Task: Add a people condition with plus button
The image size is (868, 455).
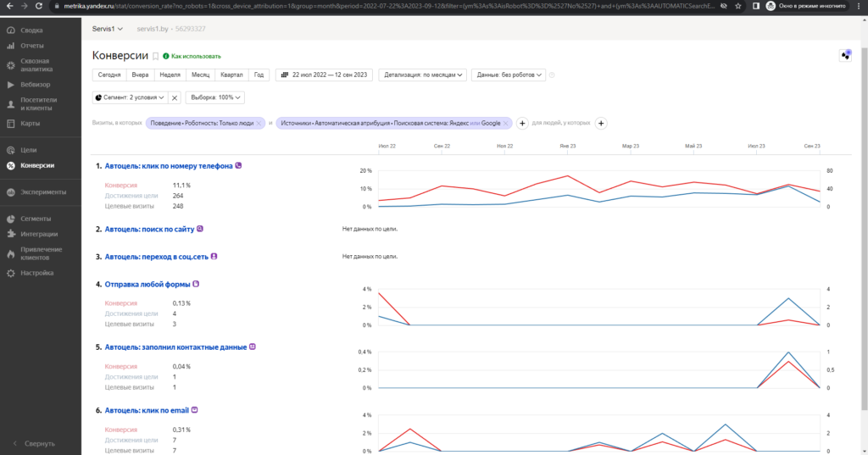Action: [x=601, y=124]
